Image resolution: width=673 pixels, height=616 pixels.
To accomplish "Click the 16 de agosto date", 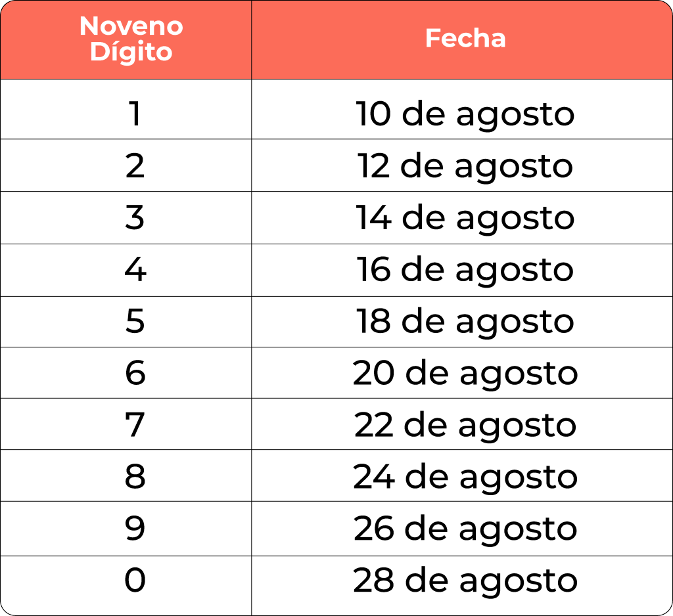I will click(465, 271).
